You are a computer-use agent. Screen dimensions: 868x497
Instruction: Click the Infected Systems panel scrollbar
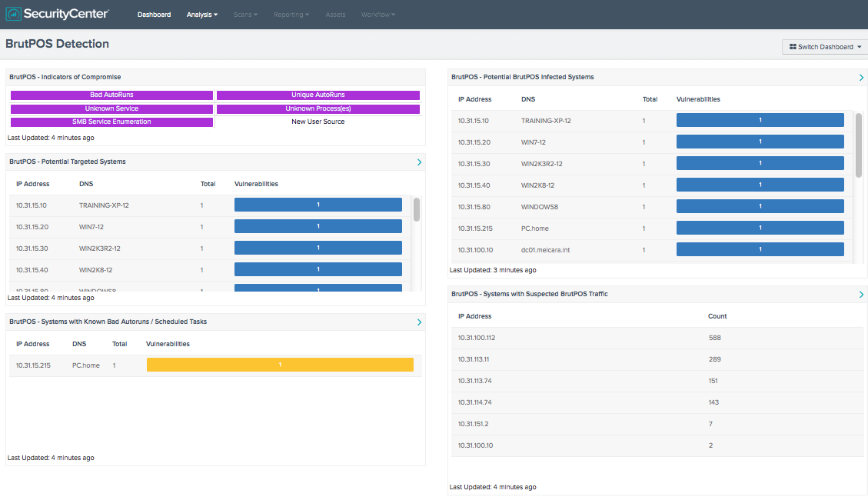pyautogui.click(x=859, y=145)
